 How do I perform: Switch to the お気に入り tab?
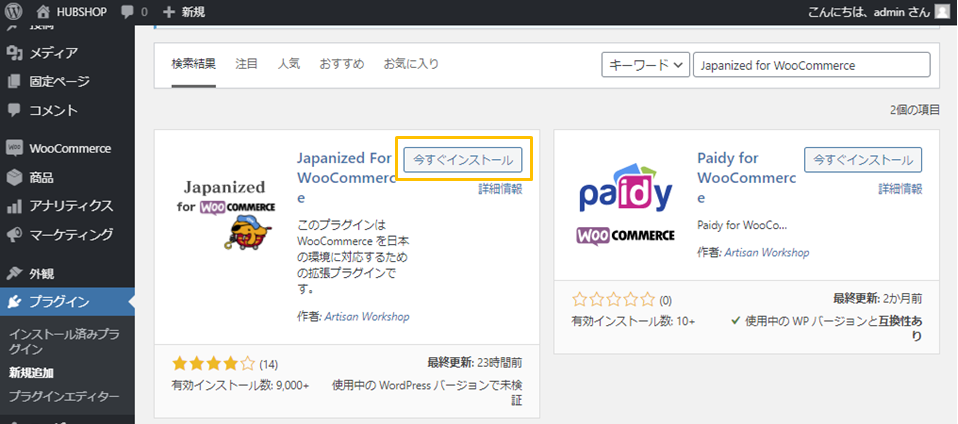(411, 64)
